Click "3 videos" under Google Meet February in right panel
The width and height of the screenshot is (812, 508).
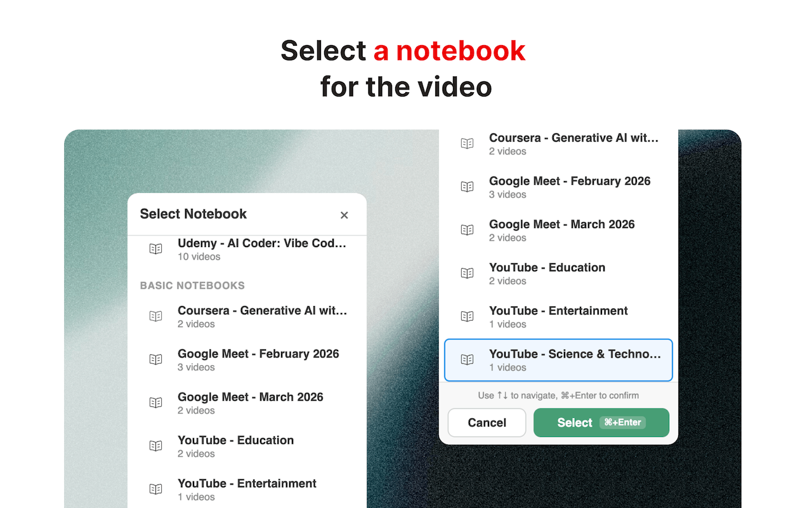(x=507, y=194)
